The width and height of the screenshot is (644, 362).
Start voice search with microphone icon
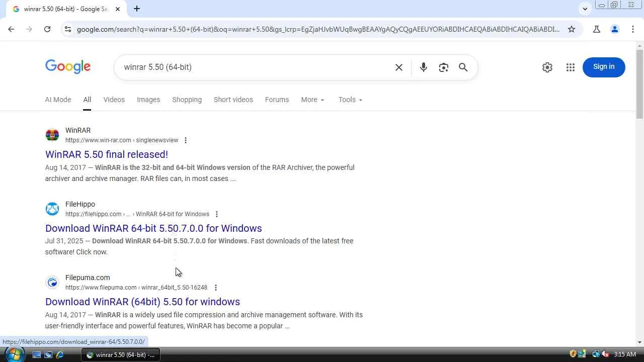pos(424,67)
